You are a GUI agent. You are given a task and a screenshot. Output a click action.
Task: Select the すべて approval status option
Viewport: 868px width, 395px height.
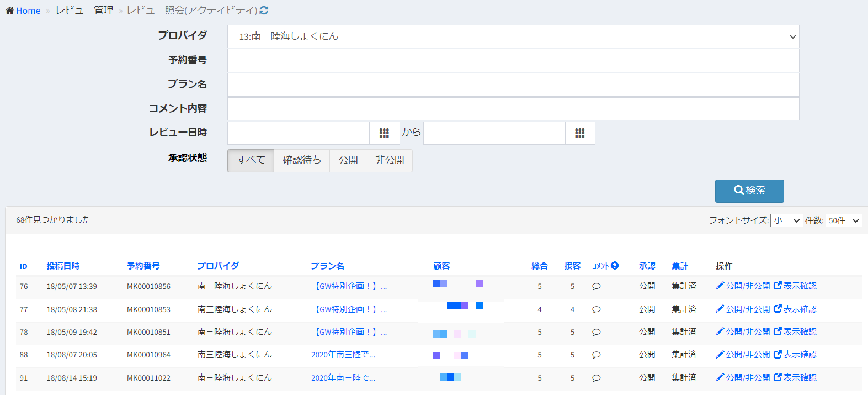(x=251, y=161)
